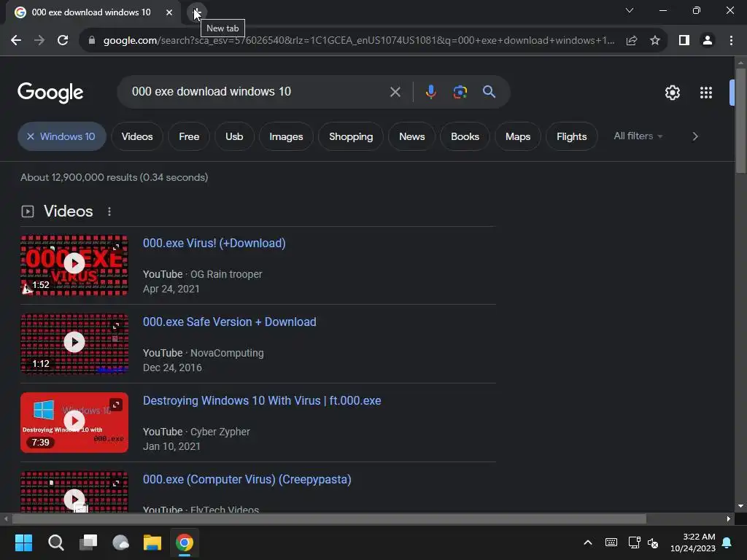This screenshot has width=747, height=560.
Task: Select the Free filter chip
Action: tap(189, 136)
